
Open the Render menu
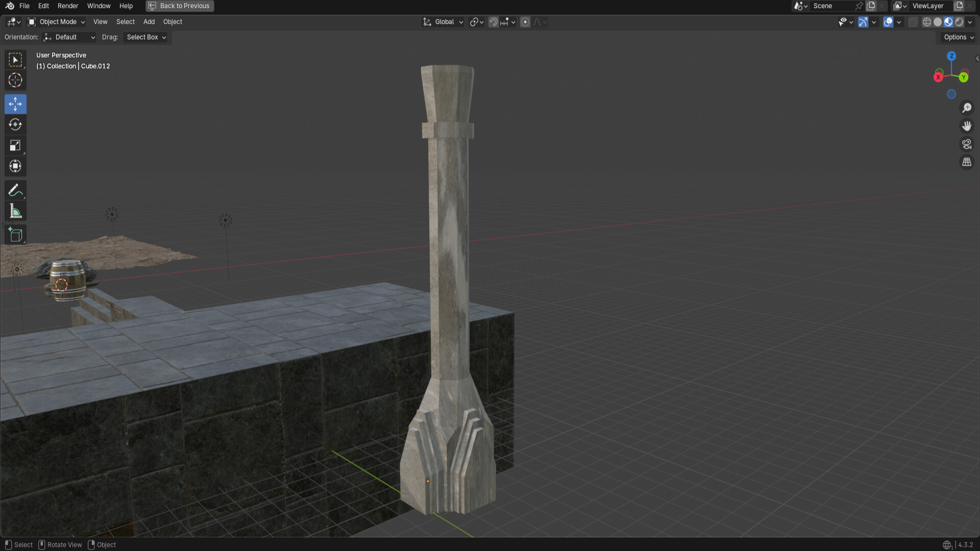pos(68,6)
